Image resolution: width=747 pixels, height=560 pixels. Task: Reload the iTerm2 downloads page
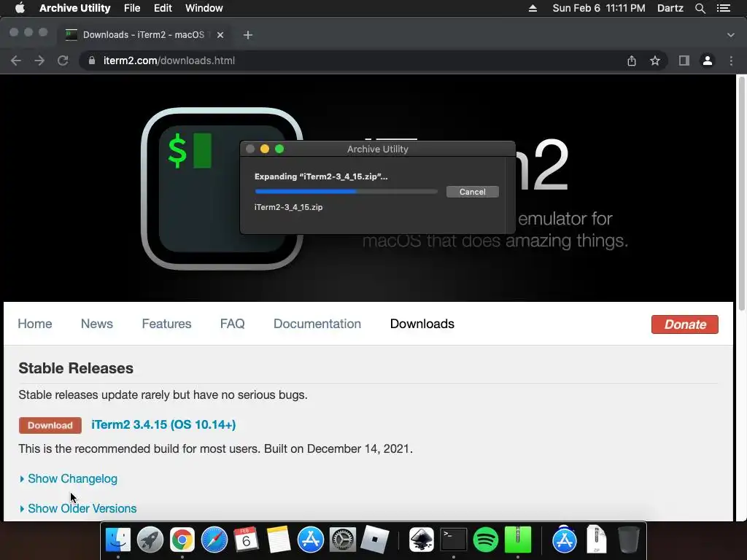[63, 61]
